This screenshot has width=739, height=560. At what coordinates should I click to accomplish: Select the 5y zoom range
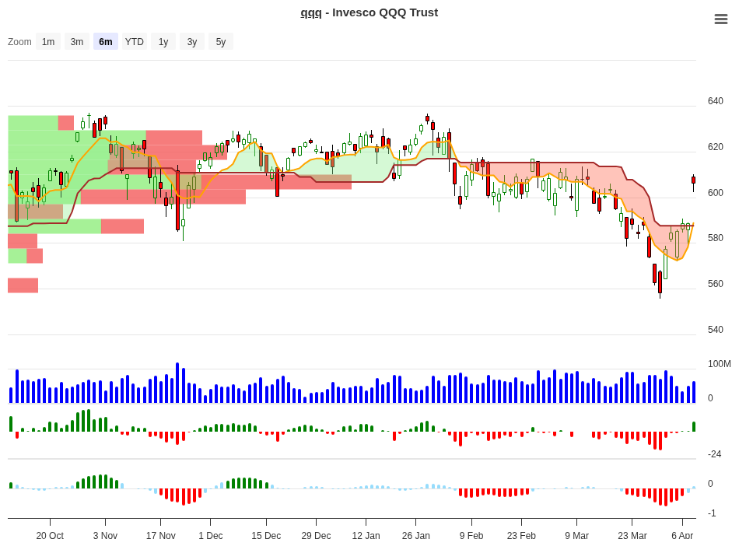point(221,41)
